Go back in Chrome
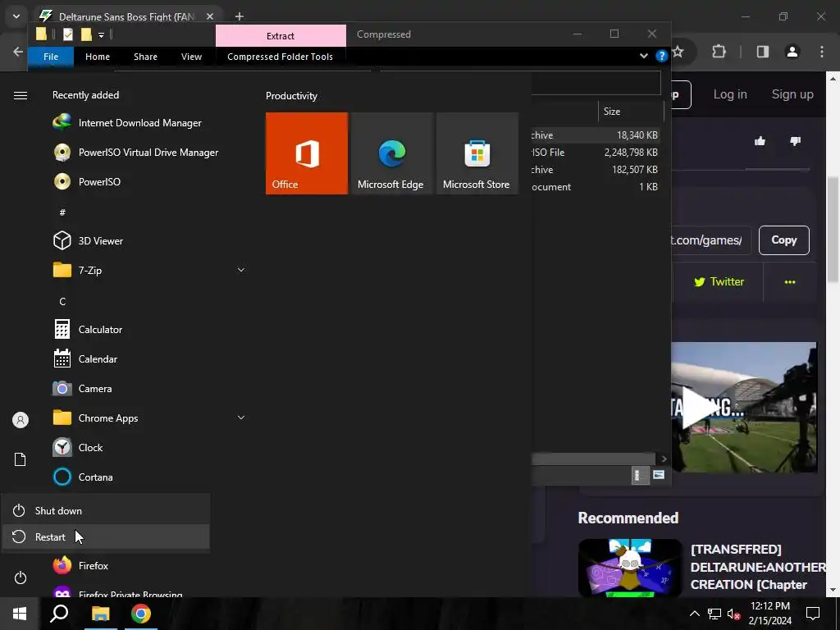 tap(18, 52)
